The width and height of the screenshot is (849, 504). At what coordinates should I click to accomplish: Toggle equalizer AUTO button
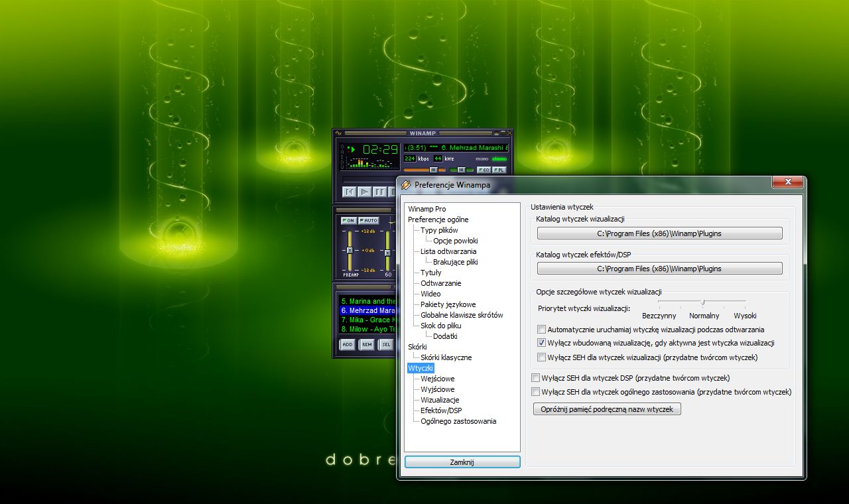(368, 220)
